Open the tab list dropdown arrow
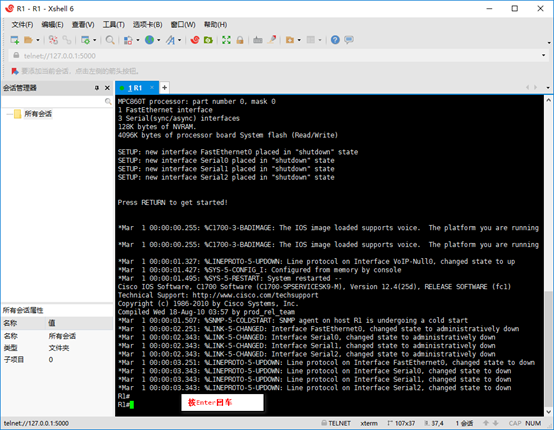Viewport: 554px width, 430px height. coord(548,88)
